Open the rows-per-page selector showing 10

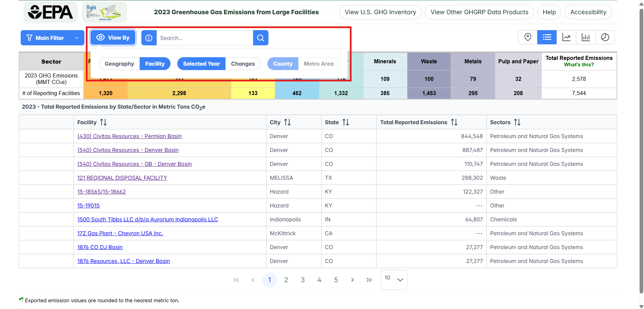pos(394,280)
